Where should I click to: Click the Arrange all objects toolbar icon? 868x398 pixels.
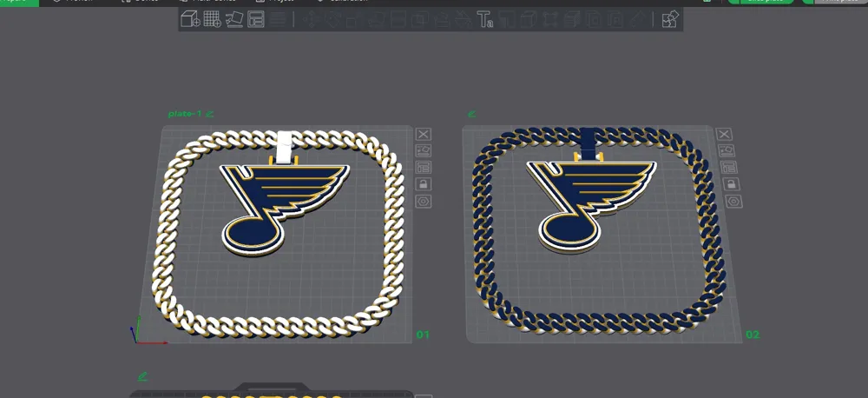(256, 19)
